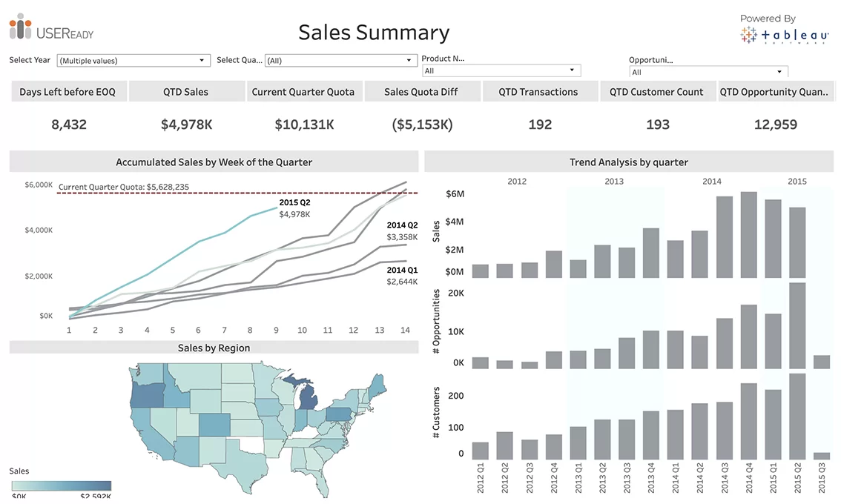
Task: Click the Sales Quota Diff header
Action: click(421, 92)
